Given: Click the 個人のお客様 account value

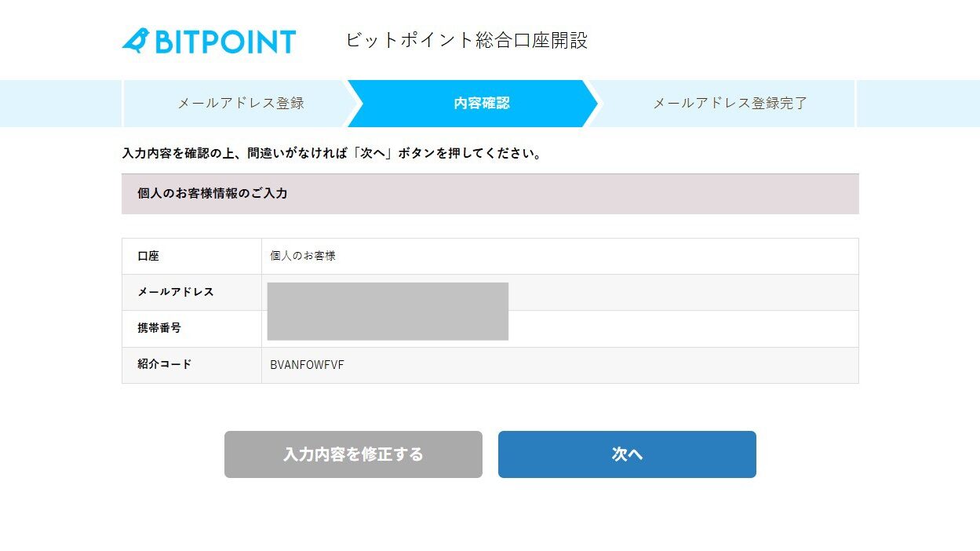Looking at the screenshot, I should click(x=303, y=256).
